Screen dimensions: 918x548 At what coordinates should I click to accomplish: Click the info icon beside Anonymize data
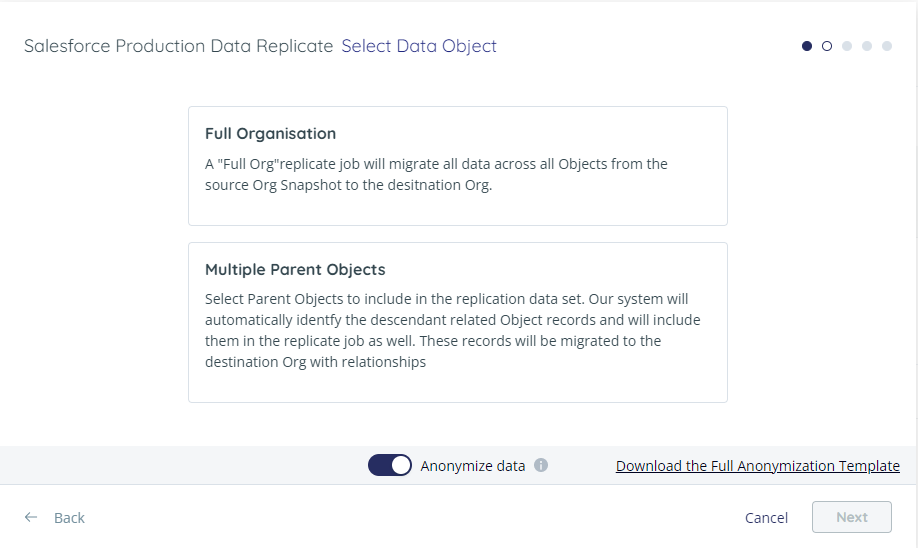pyautogui.click(x=541, y=465)
